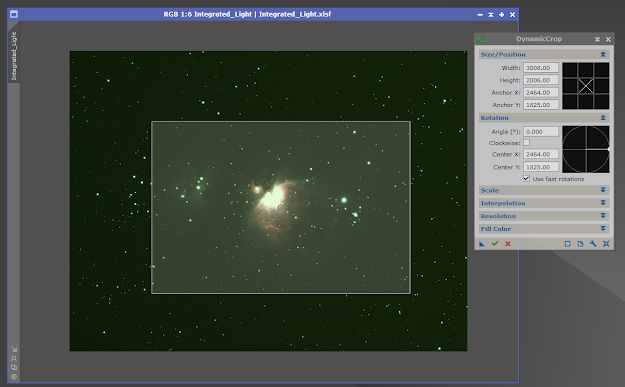Click the diagonal arrow icon in image window sidebar

[14, 349]
